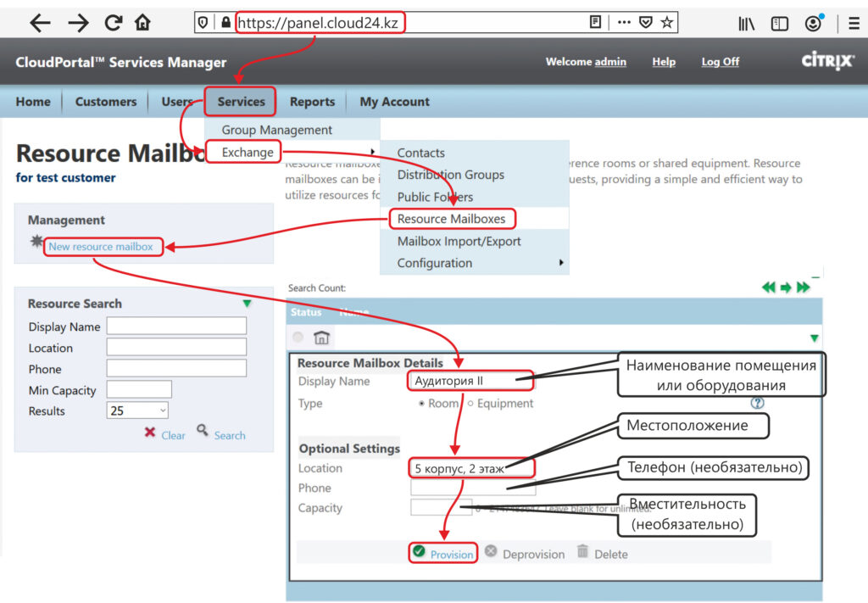Click the Deprovision link

[x=534, y=555]
